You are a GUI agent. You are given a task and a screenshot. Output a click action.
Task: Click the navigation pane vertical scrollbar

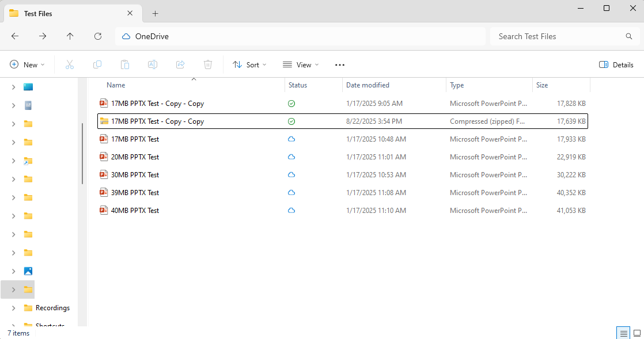coord(82,154)
